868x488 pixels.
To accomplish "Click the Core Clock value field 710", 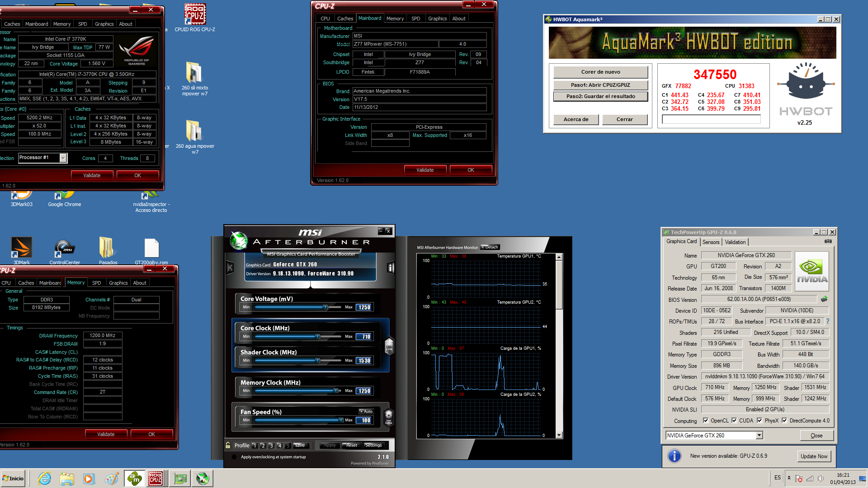I will (x=364, y=337).
